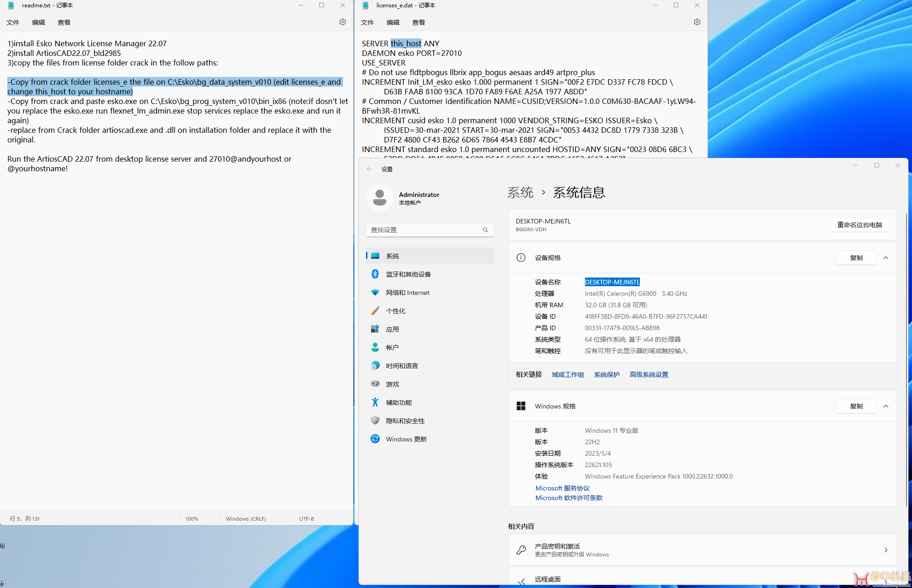This screenshot has height=588, width=912.
Task: Click the Administrator account avatar
Action: tap(379, 198)
